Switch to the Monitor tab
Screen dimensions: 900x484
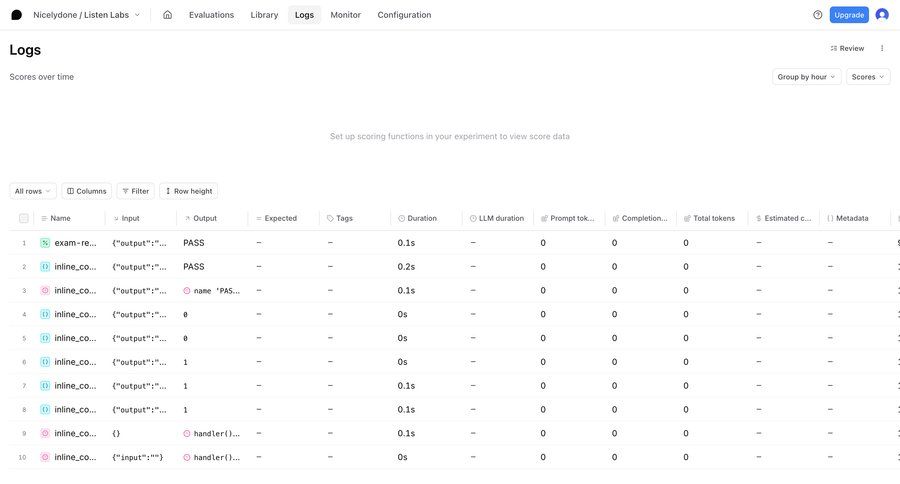coord(346,15)
